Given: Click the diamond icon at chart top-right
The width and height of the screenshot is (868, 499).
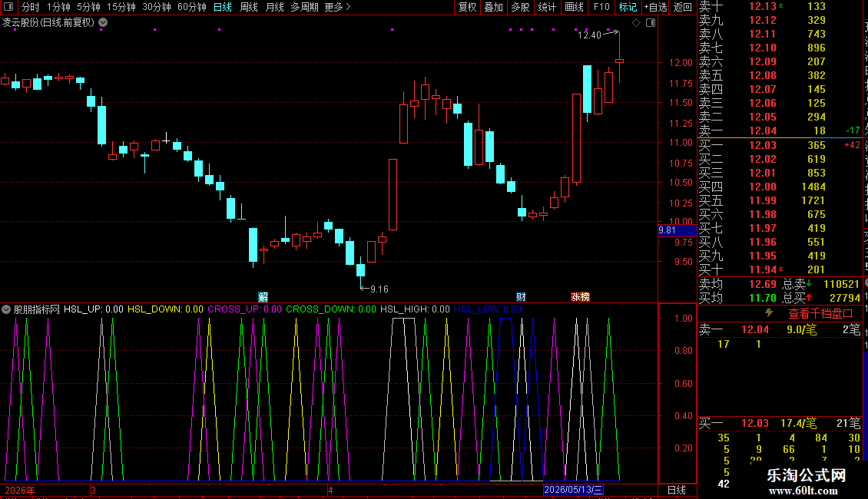Looking at the screenshot, I should 636,23.
